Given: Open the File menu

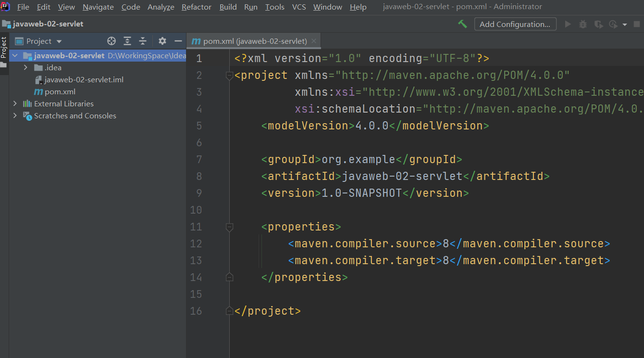Looking at the screenshot, I should 23,7.
